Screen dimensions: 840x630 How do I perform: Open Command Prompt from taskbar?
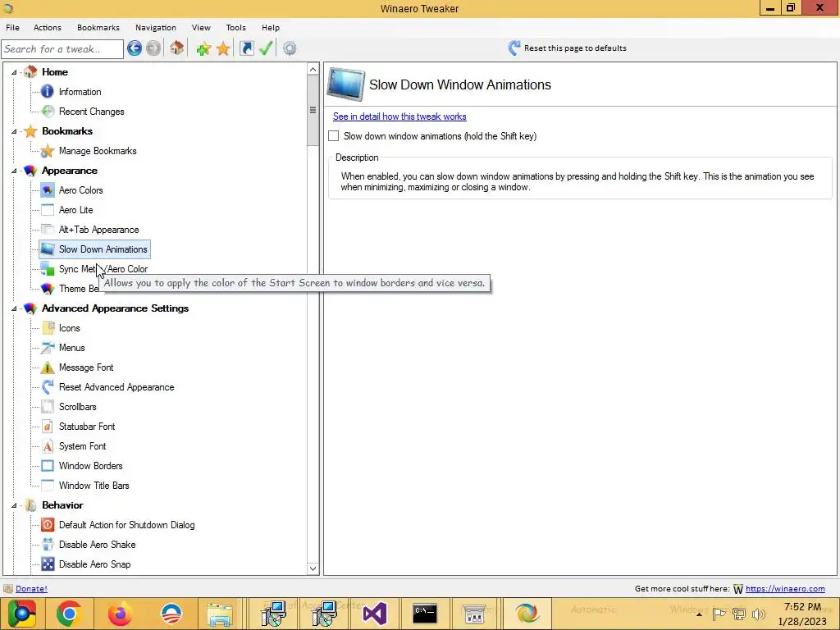425,614
